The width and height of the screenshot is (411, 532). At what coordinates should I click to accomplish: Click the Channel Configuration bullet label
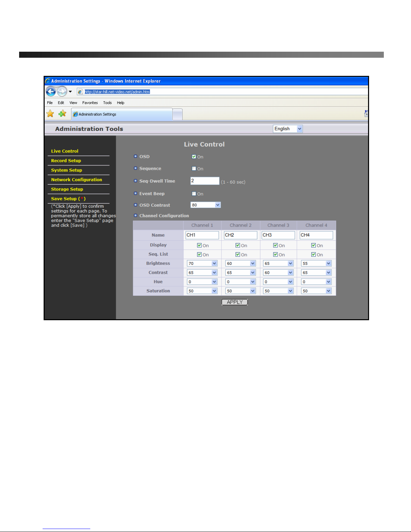click(x=161, y=215)
